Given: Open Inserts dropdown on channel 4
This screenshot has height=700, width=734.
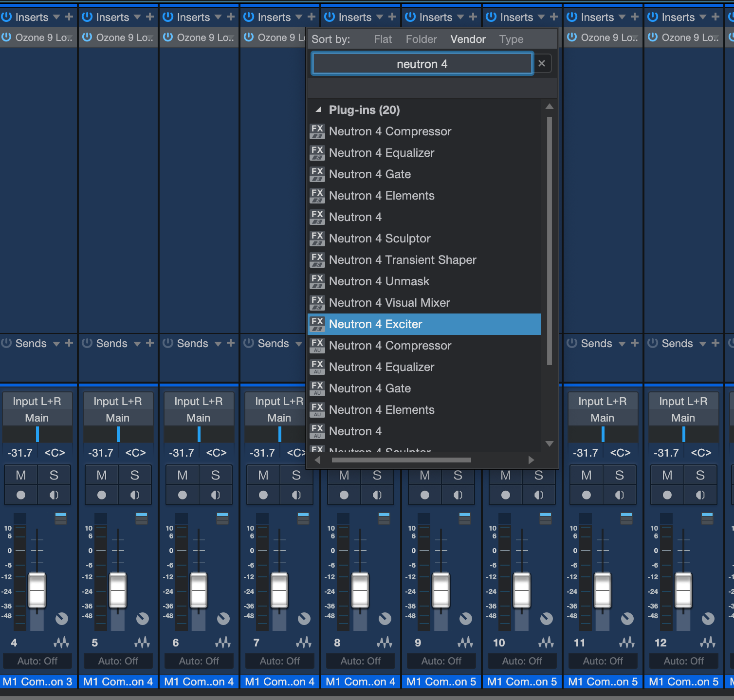Looking at the screenshot, I should [56, 18].
